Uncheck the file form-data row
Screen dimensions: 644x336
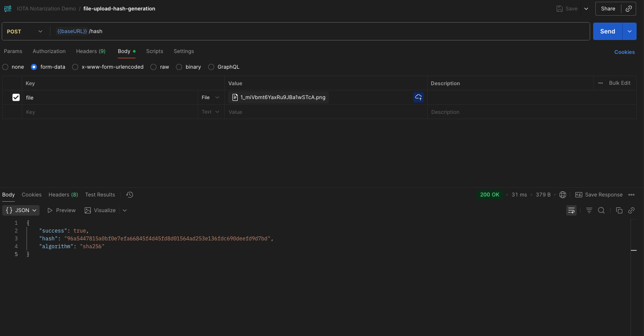pos(16,97)
